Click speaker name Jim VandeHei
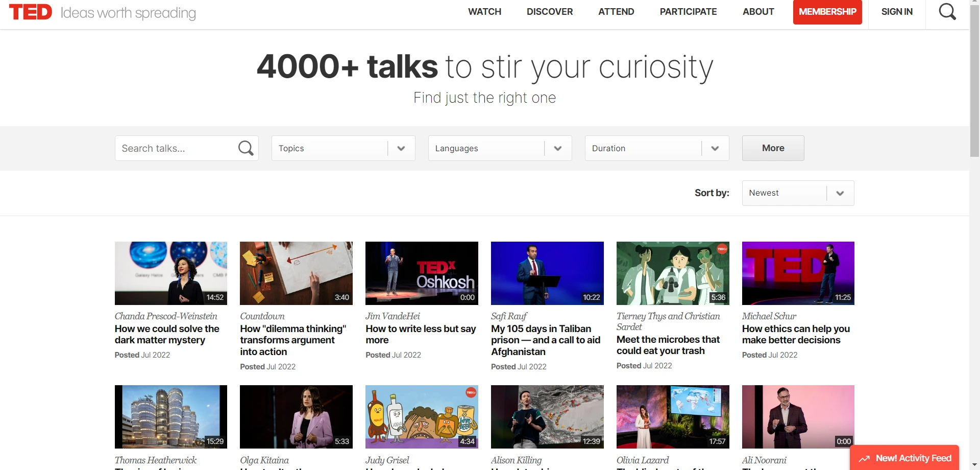This screenshot has height=470, width=980. pyautogui.click(x=393, y=316)
